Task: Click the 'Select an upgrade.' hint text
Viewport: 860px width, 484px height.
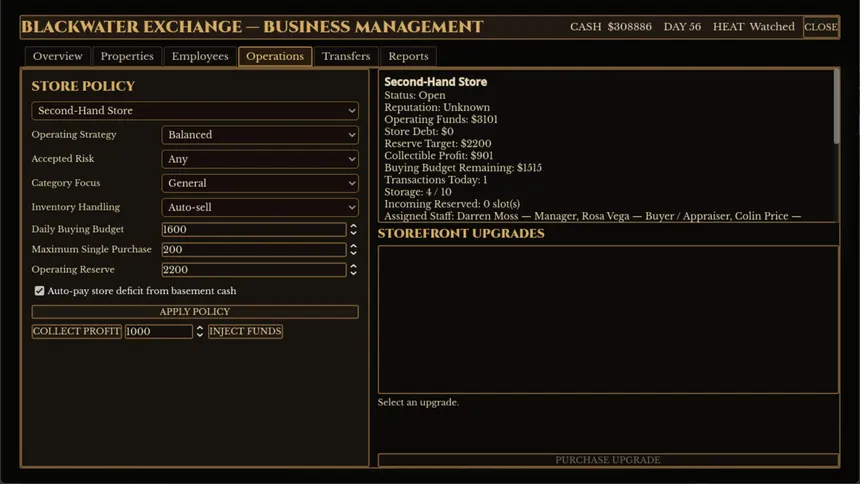Action: (x=418, y=402)
